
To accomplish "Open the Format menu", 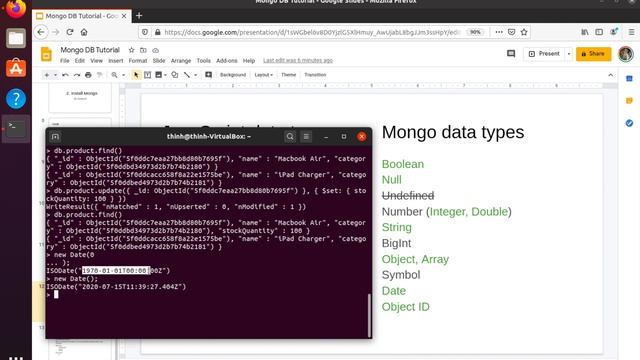I will tap(138, 61).
